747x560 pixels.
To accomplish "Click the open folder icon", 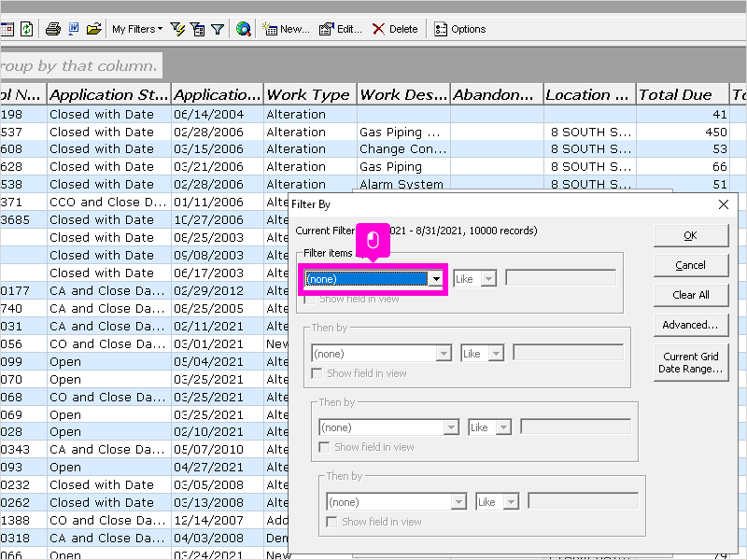I will click(94, 29).
